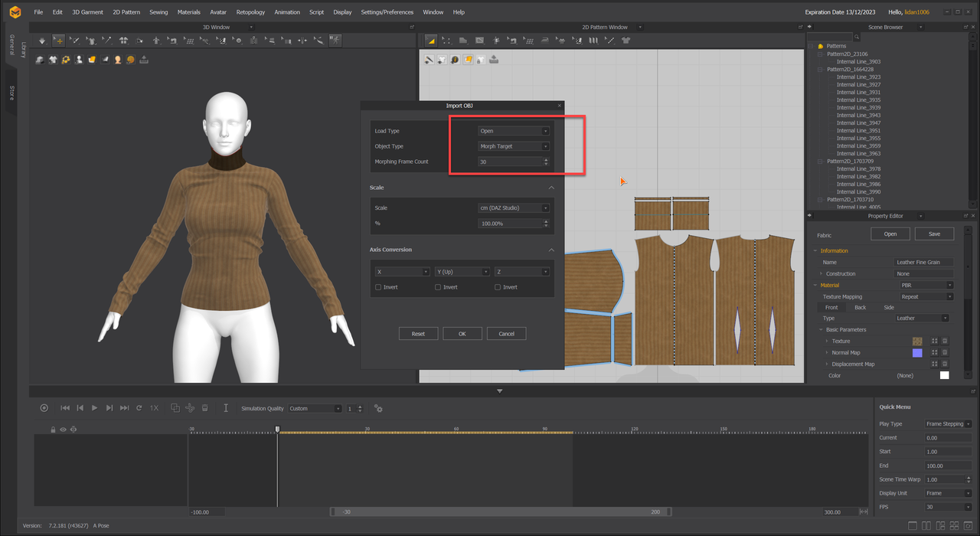Open the simulation settings gear icon
980x536 pixels.
378,408
